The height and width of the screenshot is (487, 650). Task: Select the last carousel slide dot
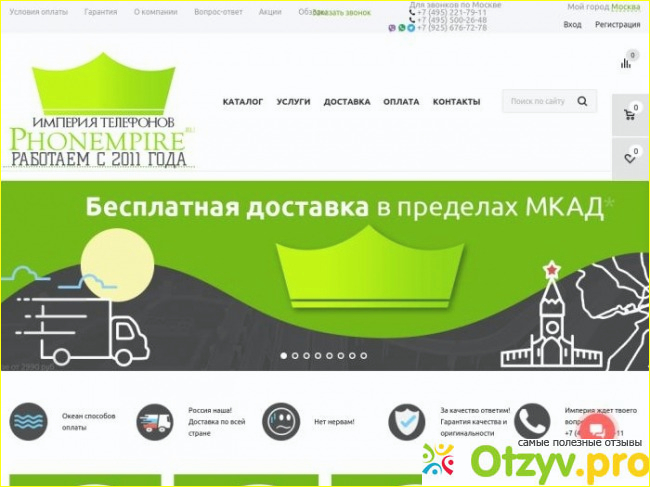point(363,355)
